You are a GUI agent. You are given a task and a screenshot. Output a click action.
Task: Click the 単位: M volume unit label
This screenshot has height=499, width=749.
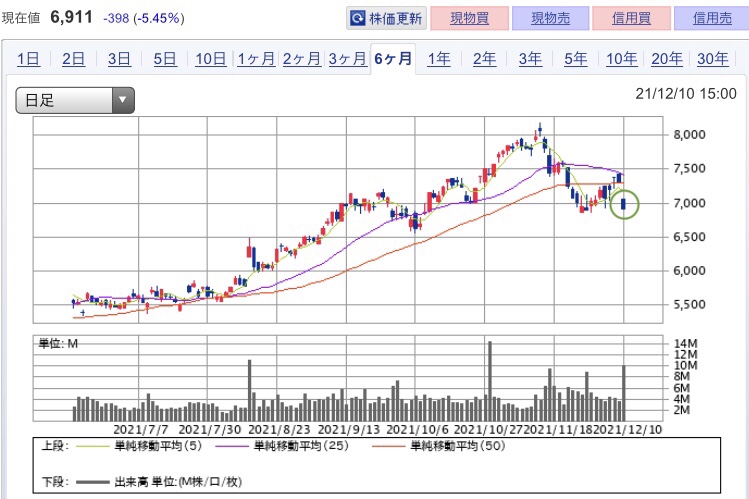(58, 344)
